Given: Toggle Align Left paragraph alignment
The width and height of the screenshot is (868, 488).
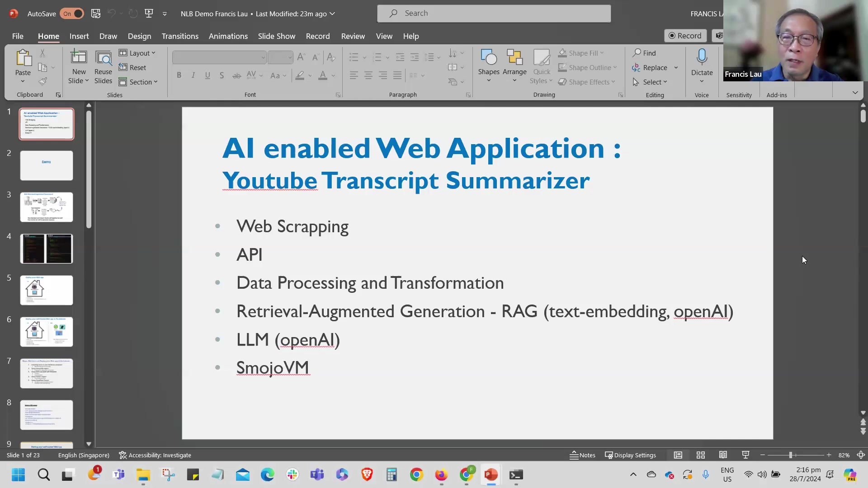Looking at the screenshot, I should [354, 75].
